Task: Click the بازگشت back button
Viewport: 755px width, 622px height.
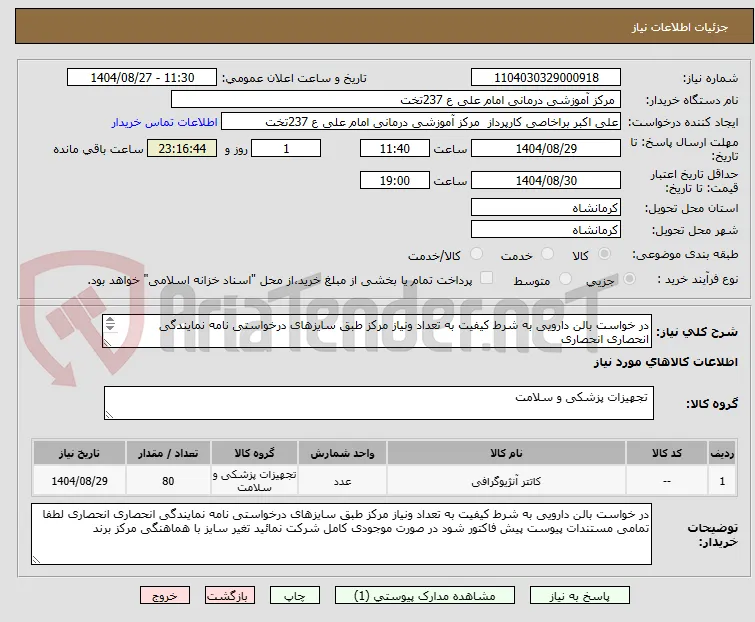Action: click(x=230, y=596)
